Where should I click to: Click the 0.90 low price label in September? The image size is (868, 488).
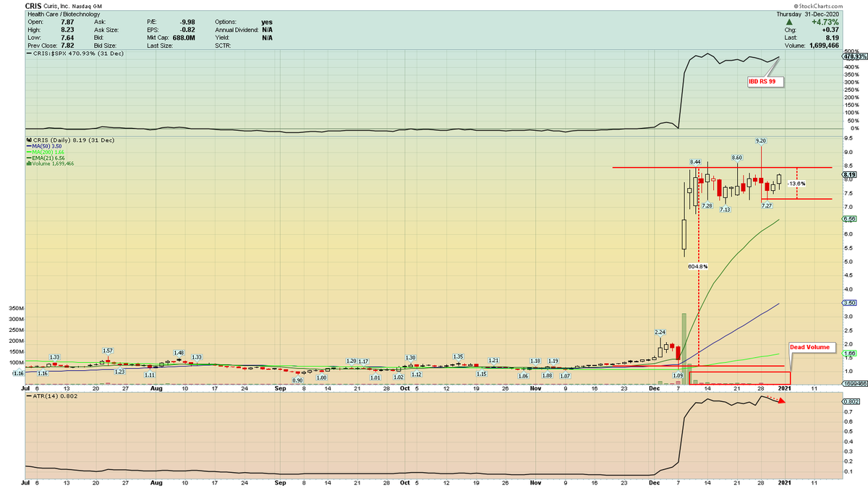click(x=297, y=380)
